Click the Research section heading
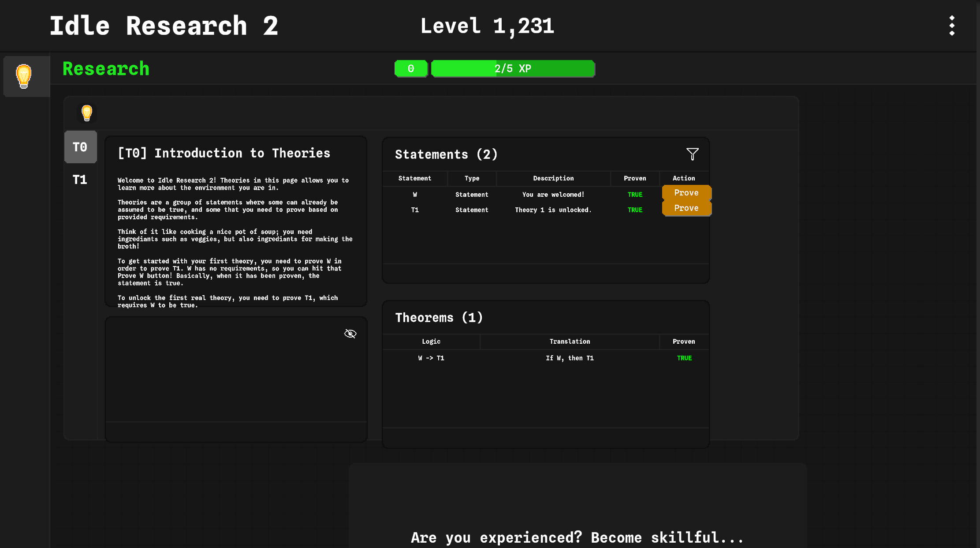Screen dimensions: 980x548 pos(106,69)
